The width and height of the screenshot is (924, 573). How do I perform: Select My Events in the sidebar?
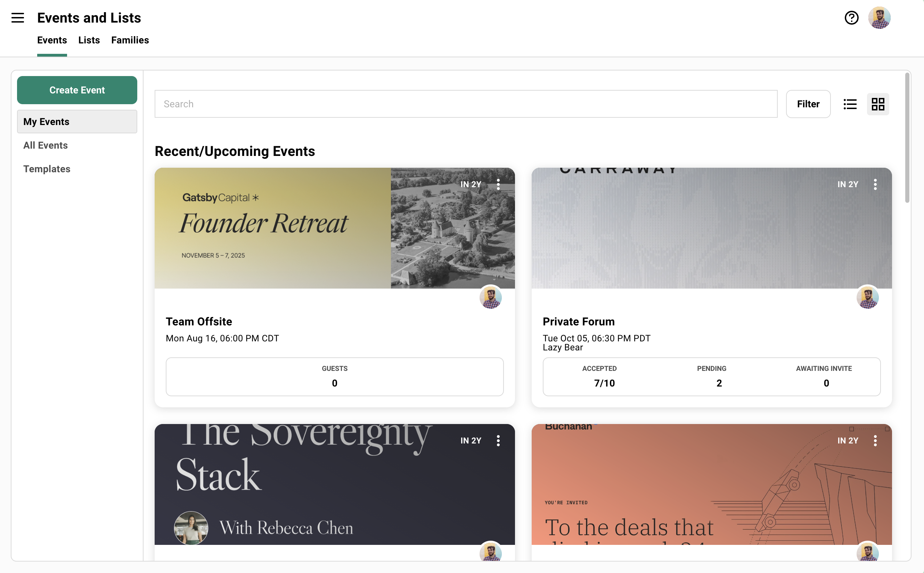46,121
